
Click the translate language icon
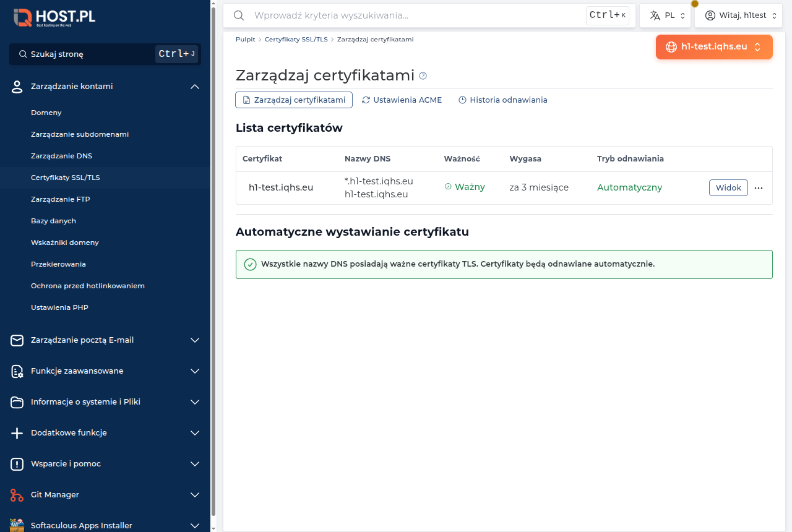coord(655,15)
